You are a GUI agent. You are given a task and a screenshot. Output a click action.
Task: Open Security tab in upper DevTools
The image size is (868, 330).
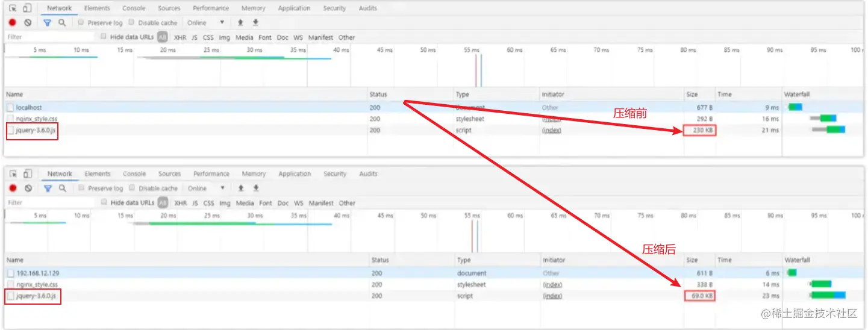click(x=334, y=8)
